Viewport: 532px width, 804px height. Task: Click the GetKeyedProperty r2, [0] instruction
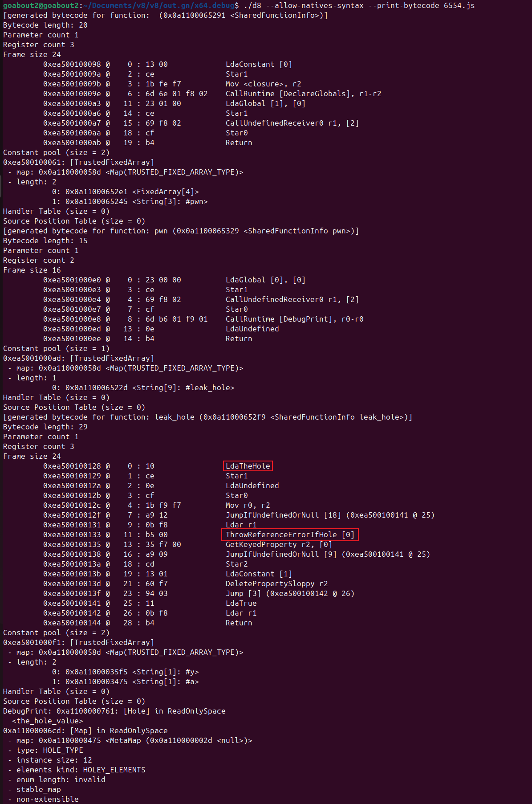pos(279,544)
